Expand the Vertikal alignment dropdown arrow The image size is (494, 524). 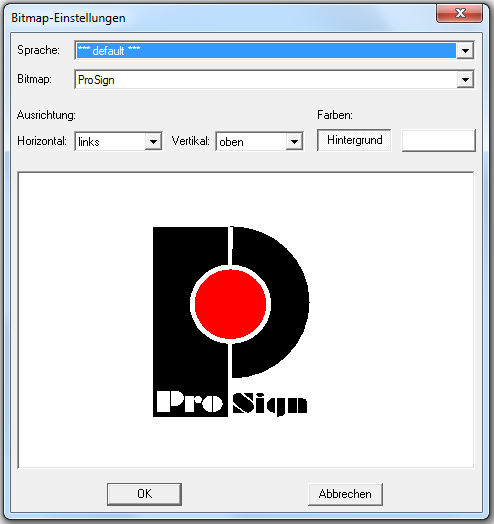(x=294, y=141)
